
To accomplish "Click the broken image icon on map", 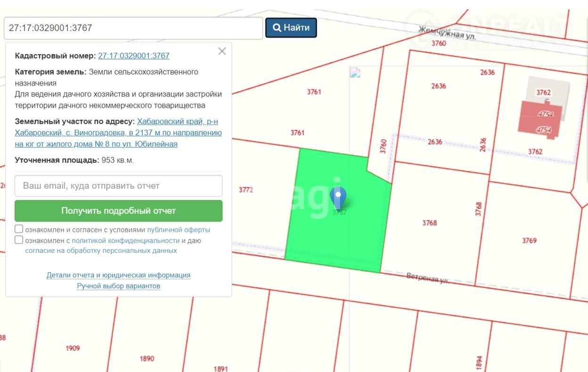I will pos(355,73).
